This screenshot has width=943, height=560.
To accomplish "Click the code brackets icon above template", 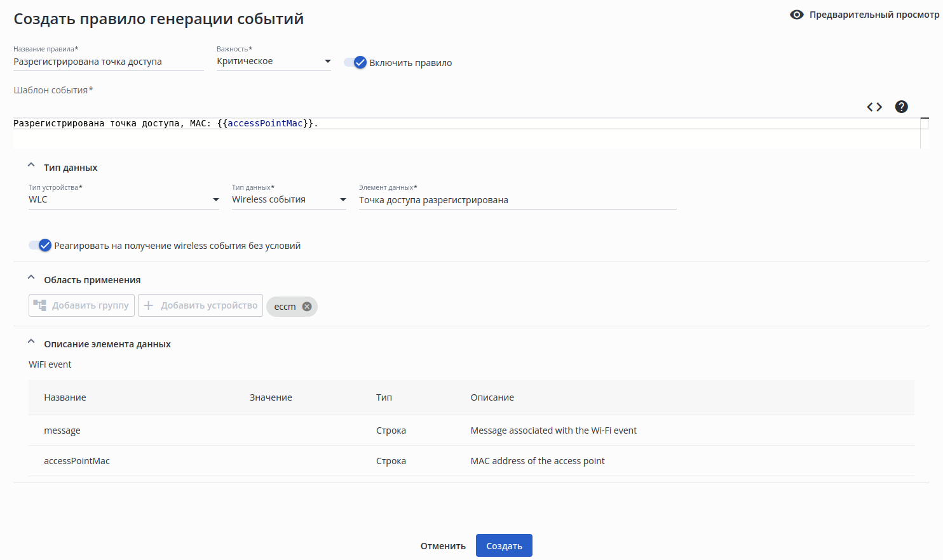I will click(874, 107).
